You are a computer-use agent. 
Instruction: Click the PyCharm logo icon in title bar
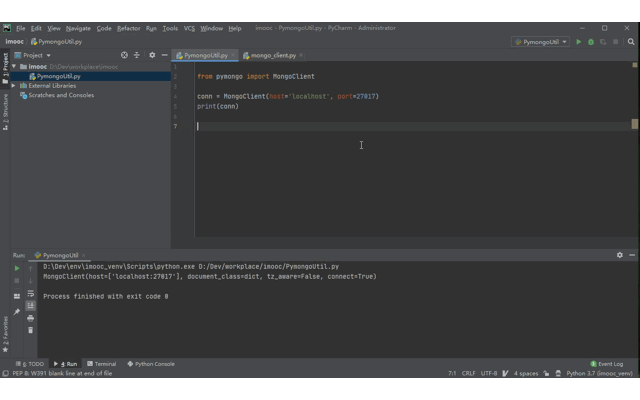pos(7,28)
